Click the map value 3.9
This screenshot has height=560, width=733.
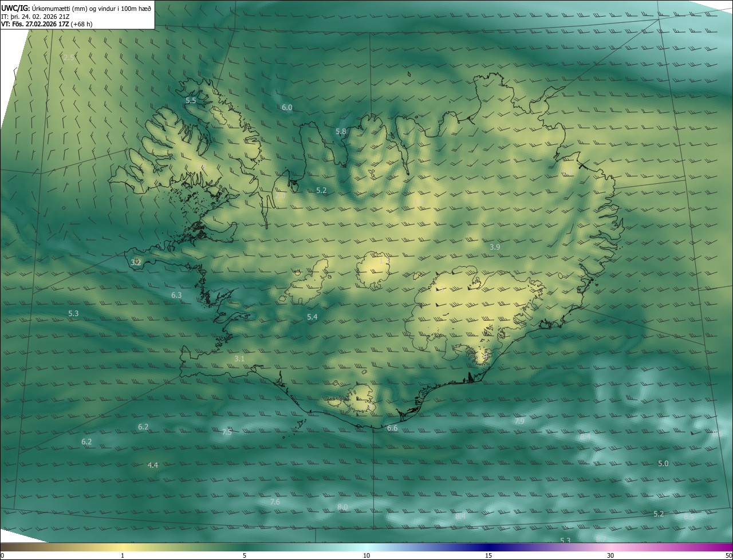coord(495,246)
